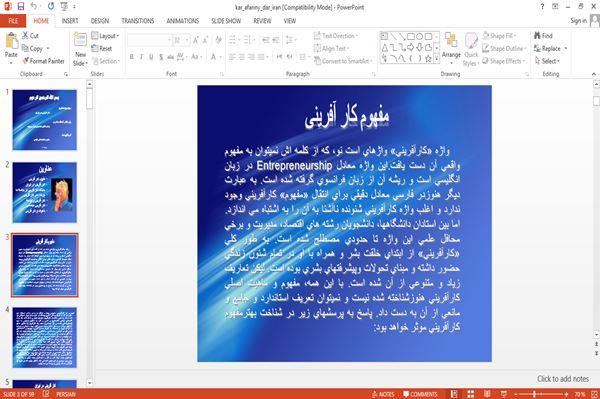The image size is (600, 399).
Task: Cut the selection with Cut
Action: click(30, 36)
